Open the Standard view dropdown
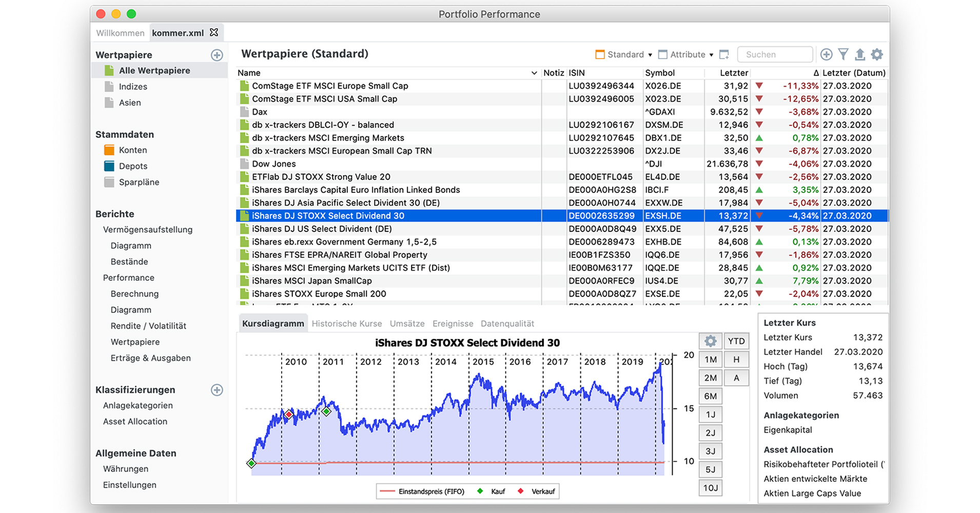Viewport: 980px width, 513px height. click(624, 54)
